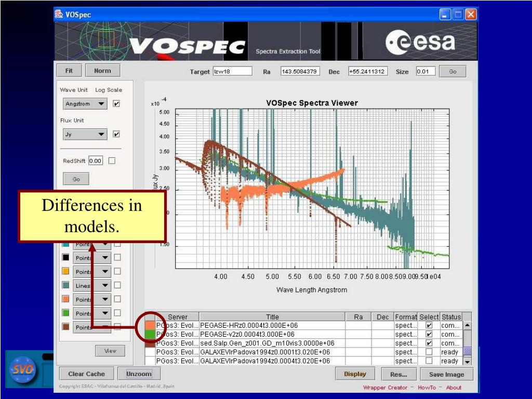Check Select for the GALAXEVIrPadova1994z0.0004t3.020E+06 row

click(x=429, y=361)
